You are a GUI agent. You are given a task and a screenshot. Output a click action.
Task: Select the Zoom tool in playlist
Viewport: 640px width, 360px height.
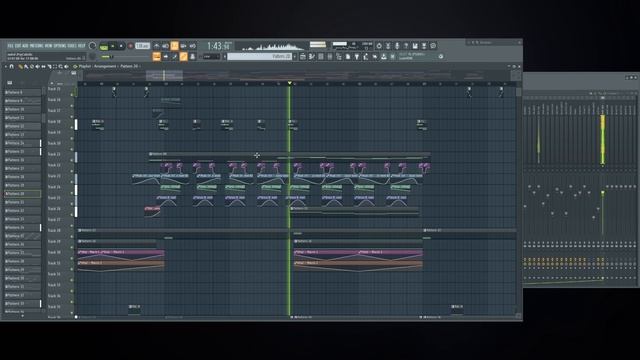60,67
